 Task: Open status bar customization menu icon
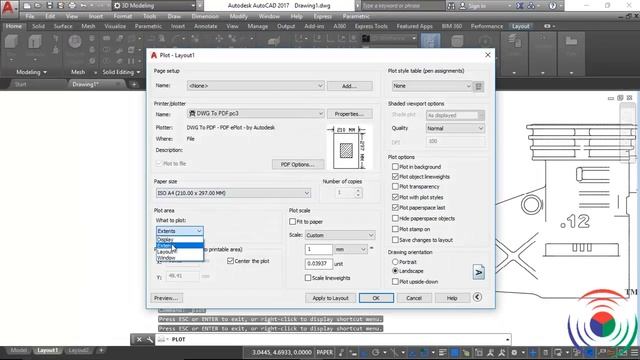pos(634,352)
